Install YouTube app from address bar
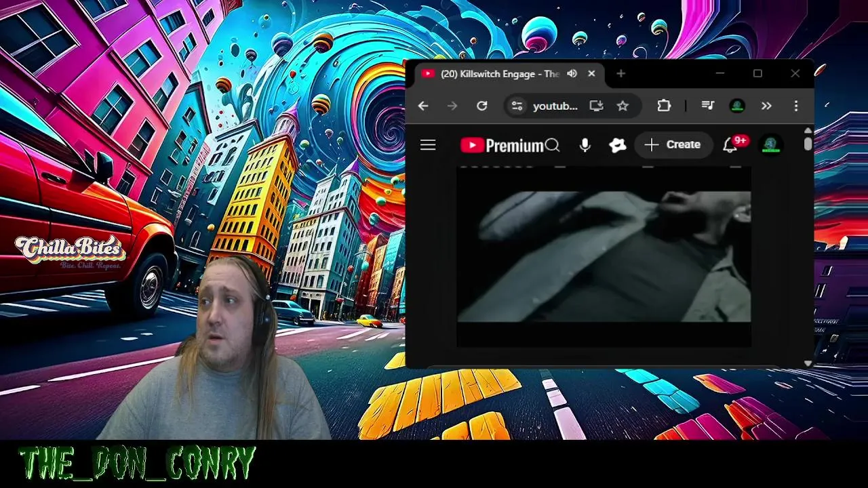The image size is (868, 488). click(596, 106)
